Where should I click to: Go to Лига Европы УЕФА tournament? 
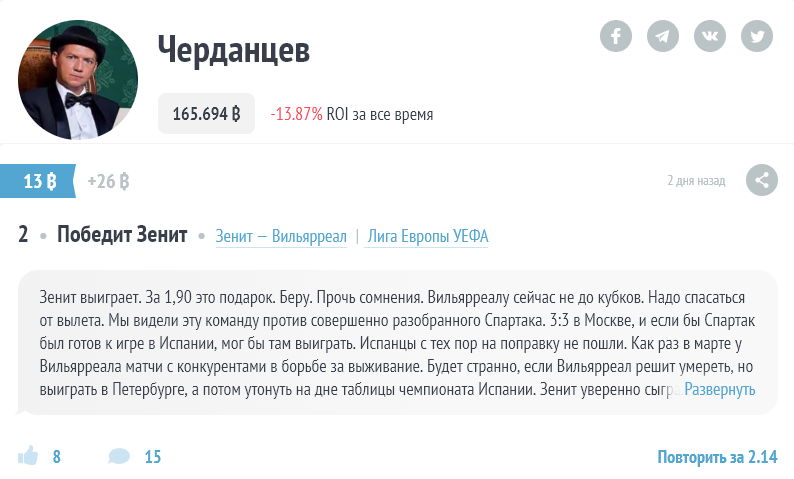point(428,237)
